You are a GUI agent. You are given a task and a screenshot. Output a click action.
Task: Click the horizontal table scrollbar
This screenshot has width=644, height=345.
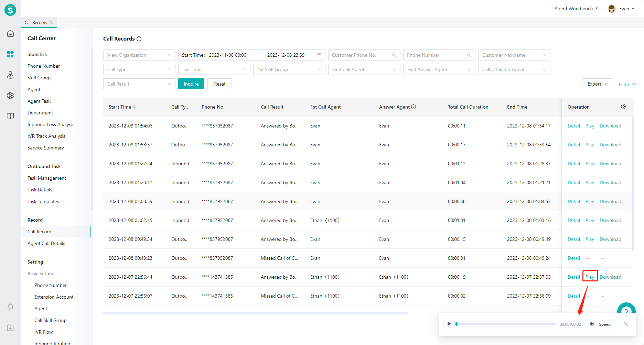pyautogui.click(x=256, y=313)
